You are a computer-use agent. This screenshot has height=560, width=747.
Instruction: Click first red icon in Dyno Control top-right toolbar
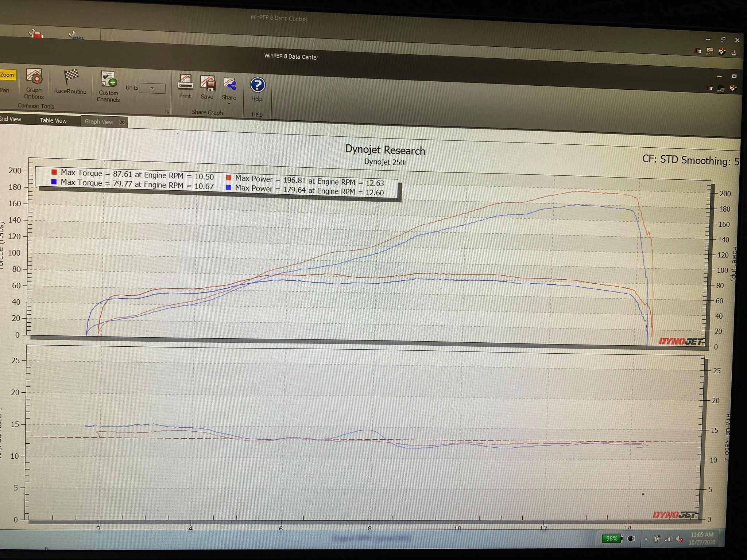click(698, 51)
